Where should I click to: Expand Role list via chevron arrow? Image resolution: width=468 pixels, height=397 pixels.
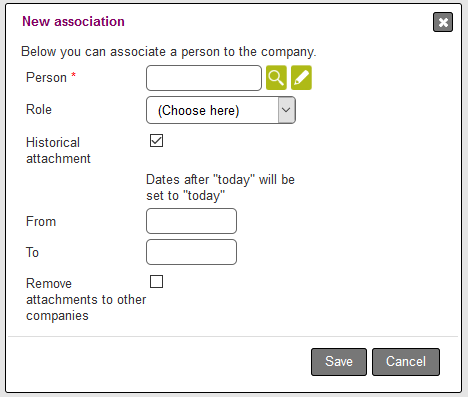pos(286,110)
